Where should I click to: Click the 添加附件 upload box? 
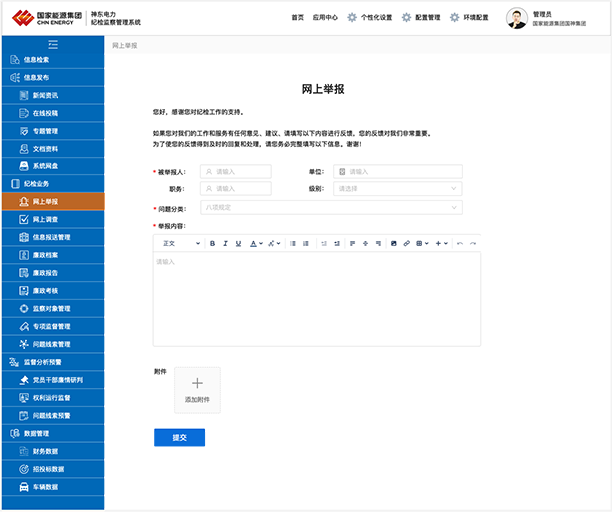tap(197, 390)
